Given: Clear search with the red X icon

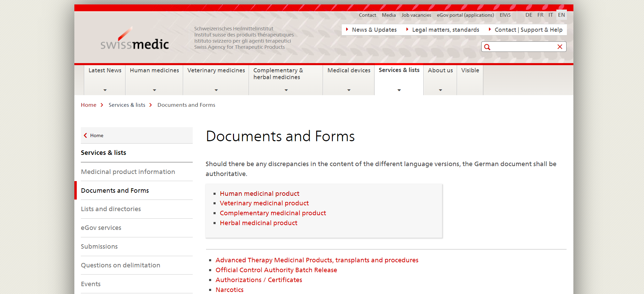Looking at the screenshot, I should pyautogui.click(x=560, y=47).
